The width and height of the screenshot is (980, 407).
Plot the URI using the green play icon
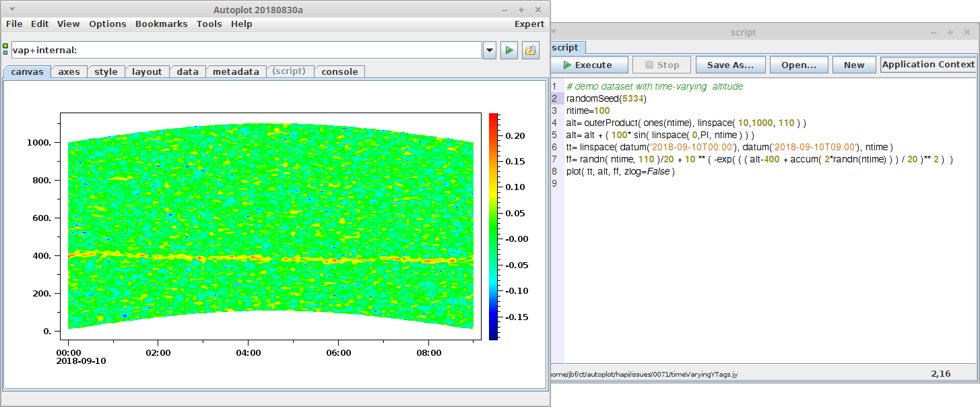(509, 50)
